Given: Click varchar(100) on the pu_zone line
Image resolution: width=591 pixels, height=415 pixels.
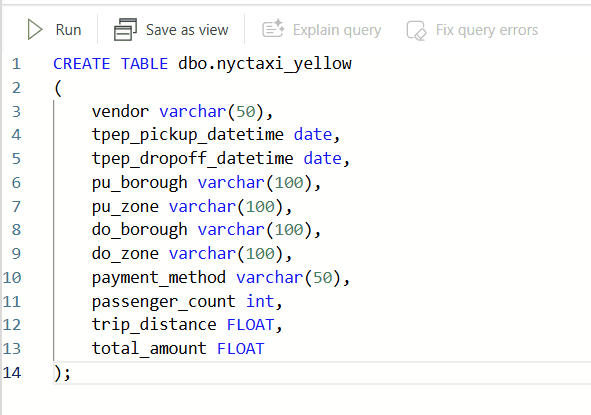Looking at the screenshot, I should [x=226, y=207].
